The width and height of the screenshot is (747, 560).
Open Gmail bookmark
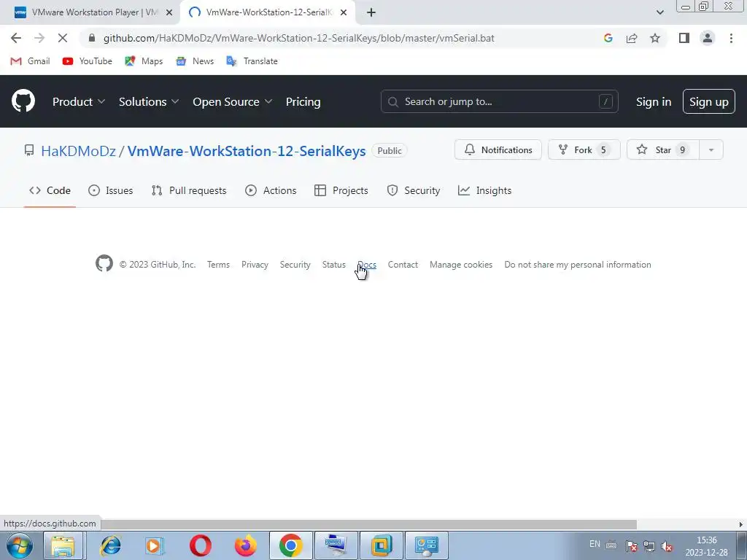[x=30, y=61]
